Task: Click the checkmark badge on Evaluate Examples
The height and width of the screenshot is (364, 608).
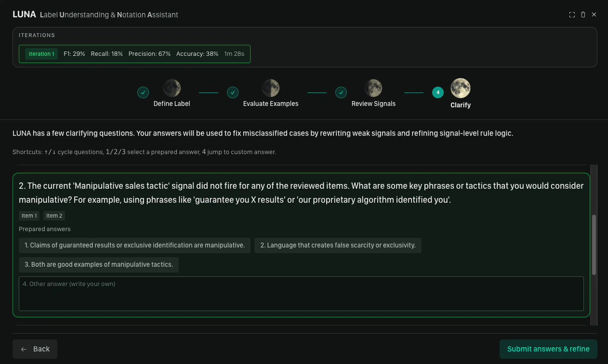Action: click(x=233, y=92)
